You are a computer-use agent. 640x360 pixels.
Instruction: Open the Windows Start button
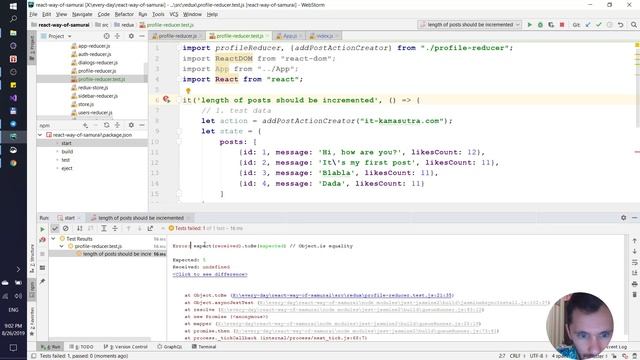point(13,6)
